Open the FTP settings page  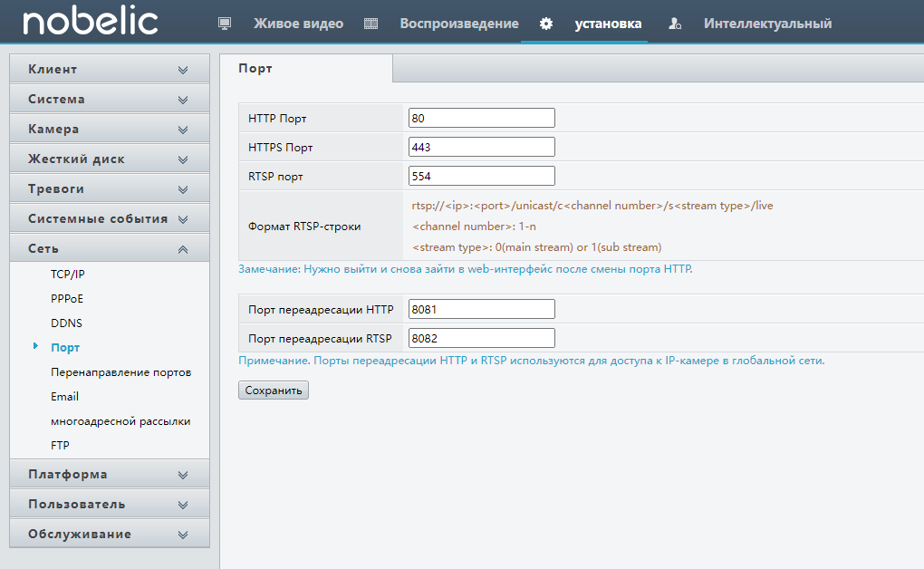point(60,446)
